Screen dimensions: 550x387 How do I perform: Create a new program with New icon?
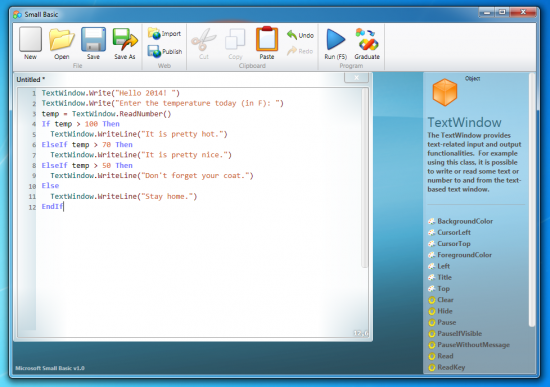pos(30,43)
